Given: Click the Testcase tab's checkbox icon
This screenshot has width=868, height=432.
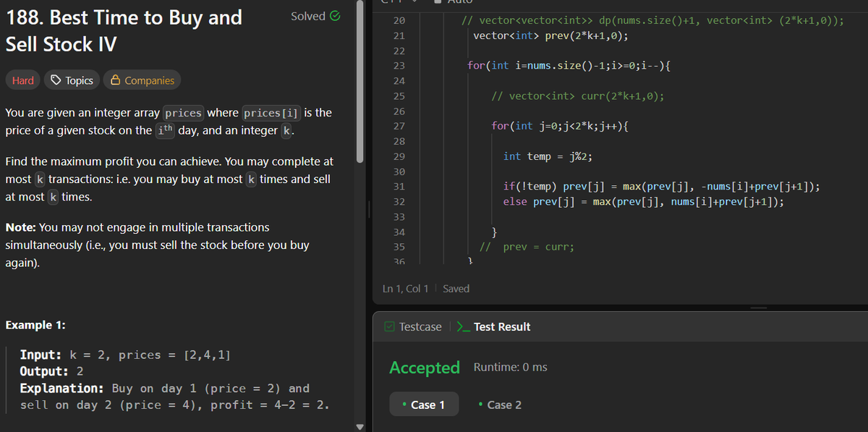Looking at the screenshot, I should point(389,327).
